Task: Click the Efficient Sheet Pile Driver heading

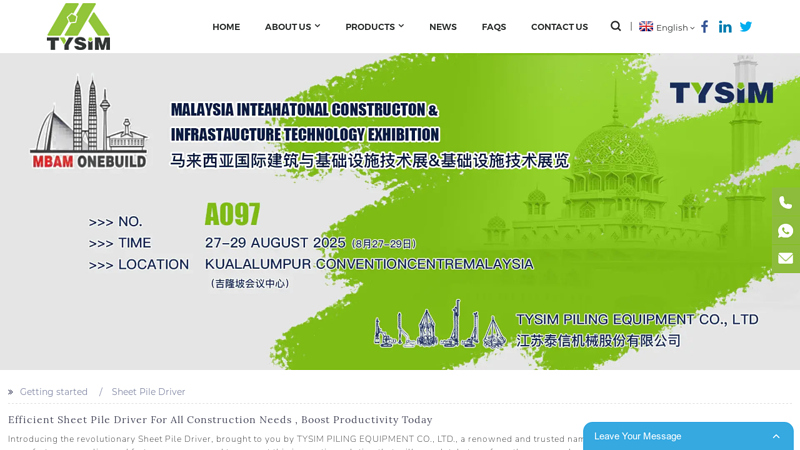Action: click(x=220, y=419)
